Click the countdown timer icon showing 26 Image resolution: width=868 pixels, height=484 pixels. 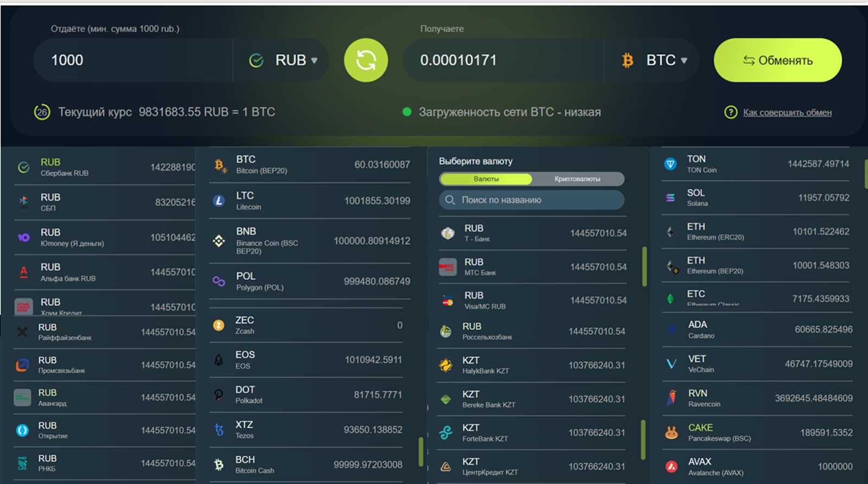tap(42, 112)
